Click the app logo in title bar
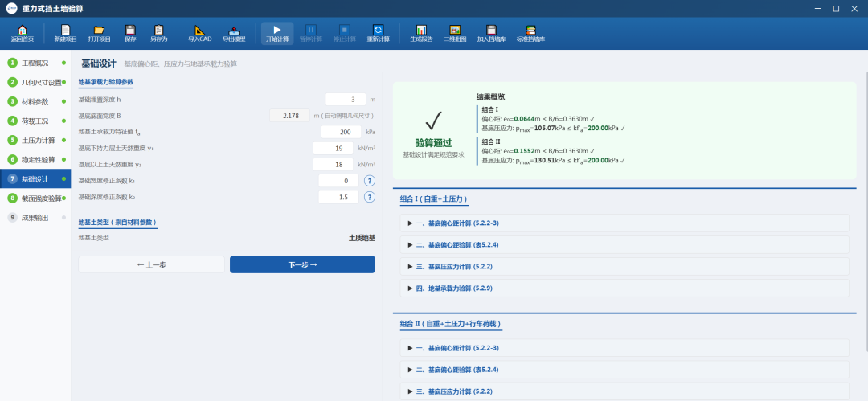868x401 pixels. [11, 8]
